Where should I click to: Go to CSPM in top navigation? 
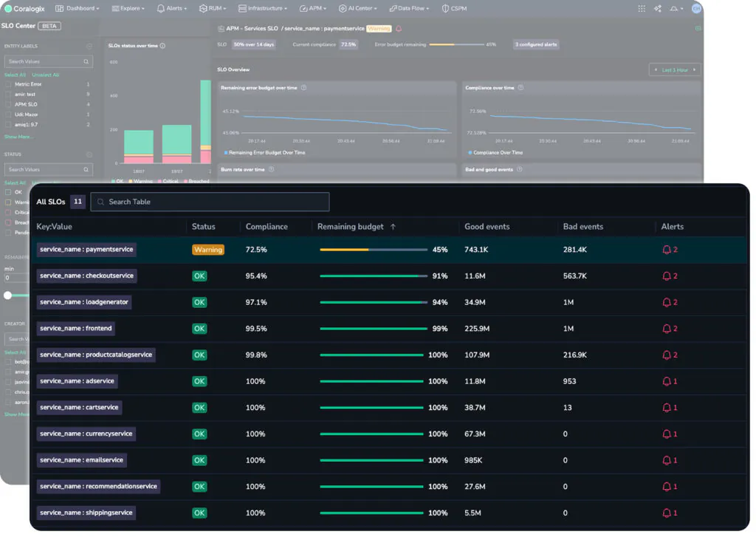pyautogui.click(x=454, y=9)
